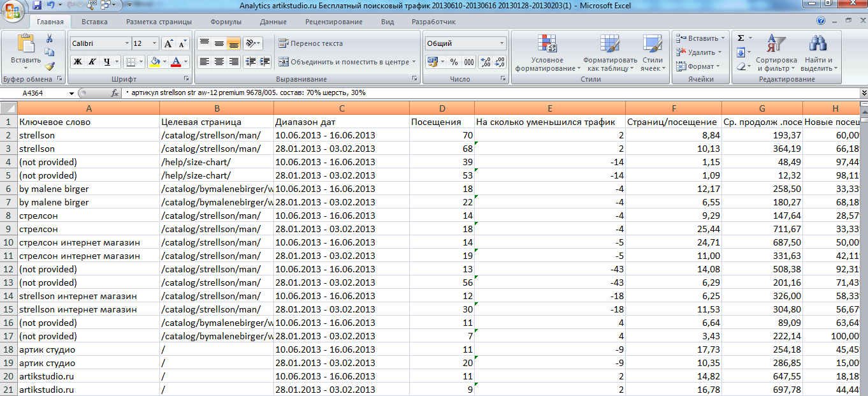Align text right in cells

pos(233,62)
